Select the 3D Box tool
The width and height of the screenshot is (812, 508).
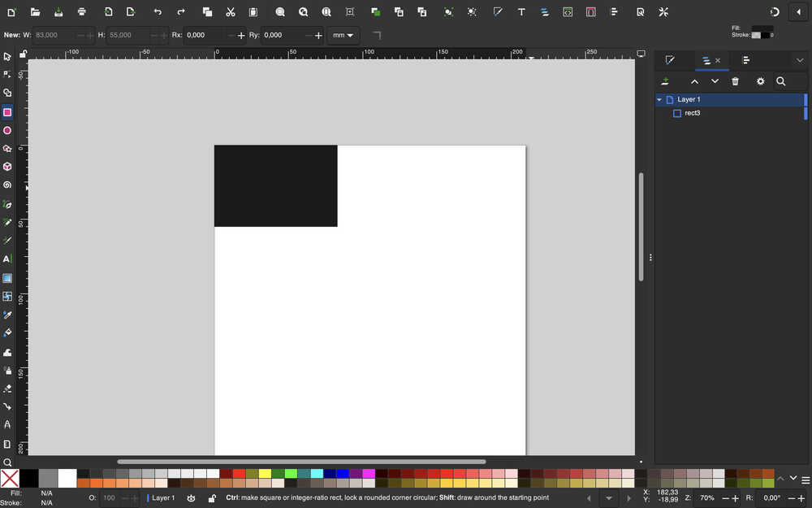7,167
